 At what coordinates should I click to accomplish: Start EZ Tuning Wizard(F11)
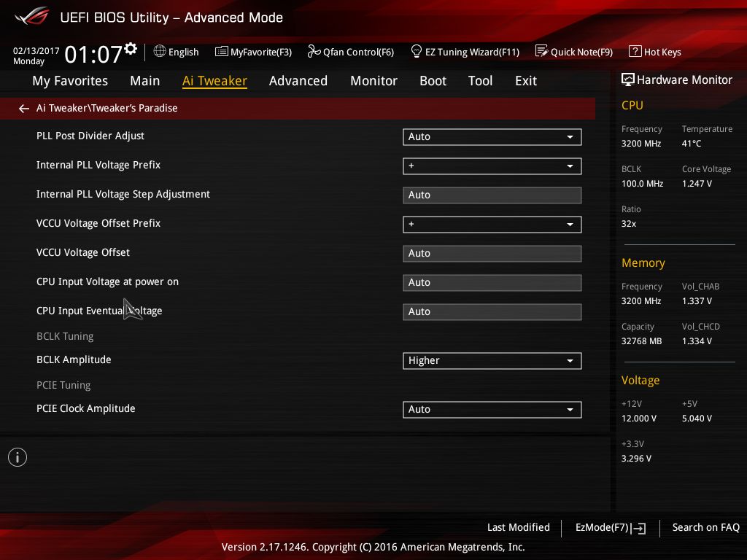point(465,52)
